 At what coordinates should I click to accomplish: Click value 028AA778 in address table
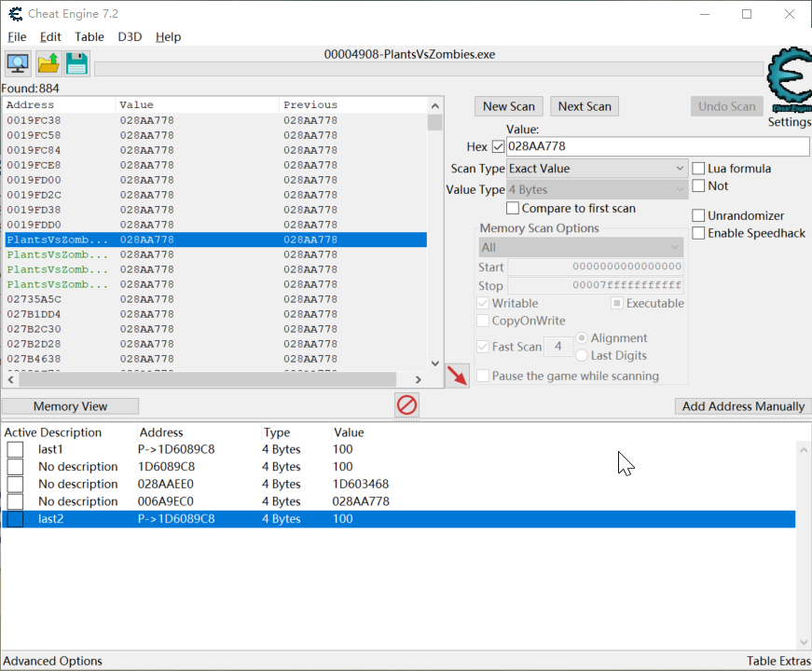click(361, 501)
